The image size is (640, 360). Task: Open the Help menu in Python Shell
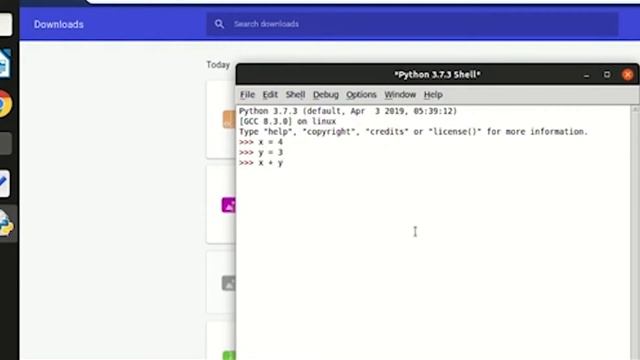(x=433, y=95)
